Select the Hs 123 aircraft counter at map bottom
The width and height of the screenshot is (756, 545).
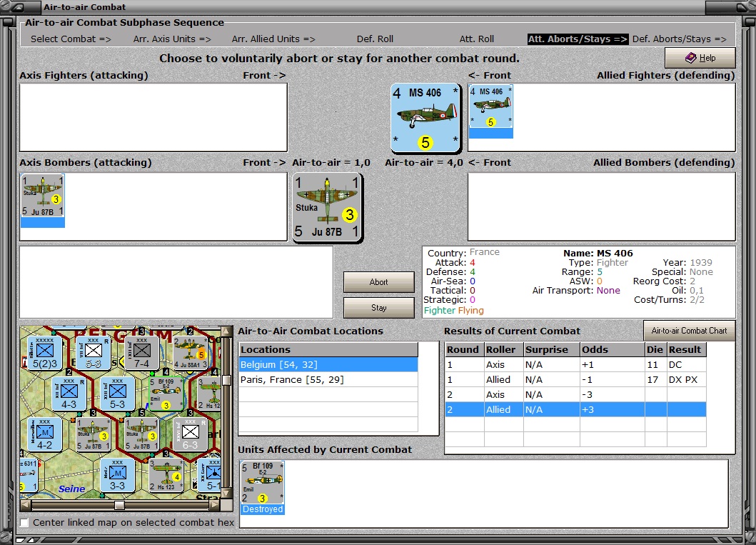click(x=166, y=475)
